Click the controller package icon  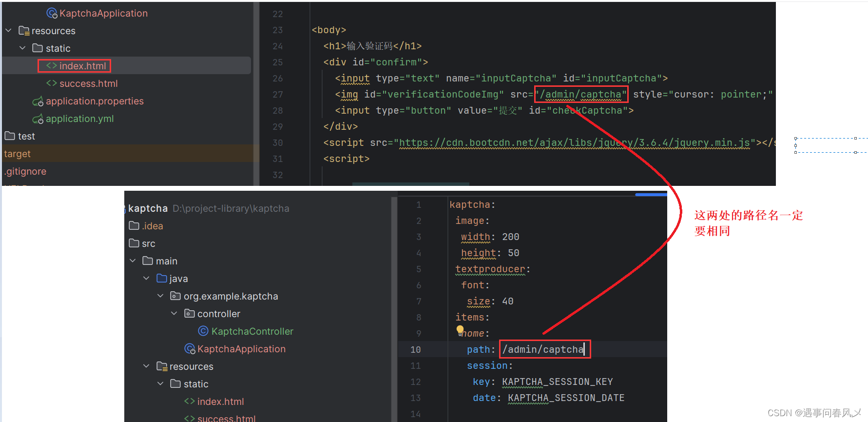190,313
